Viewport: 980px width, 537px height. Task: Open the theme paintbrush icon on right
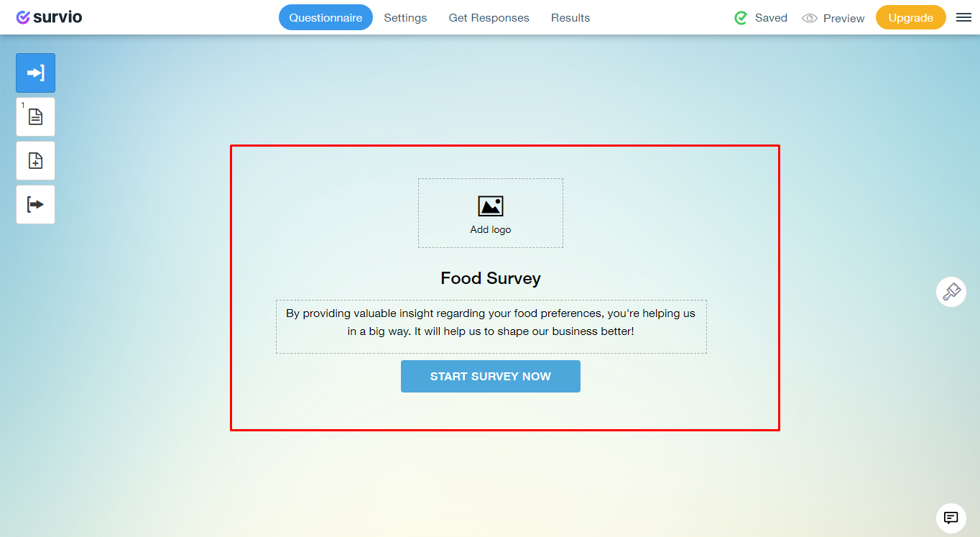(951, 292)
